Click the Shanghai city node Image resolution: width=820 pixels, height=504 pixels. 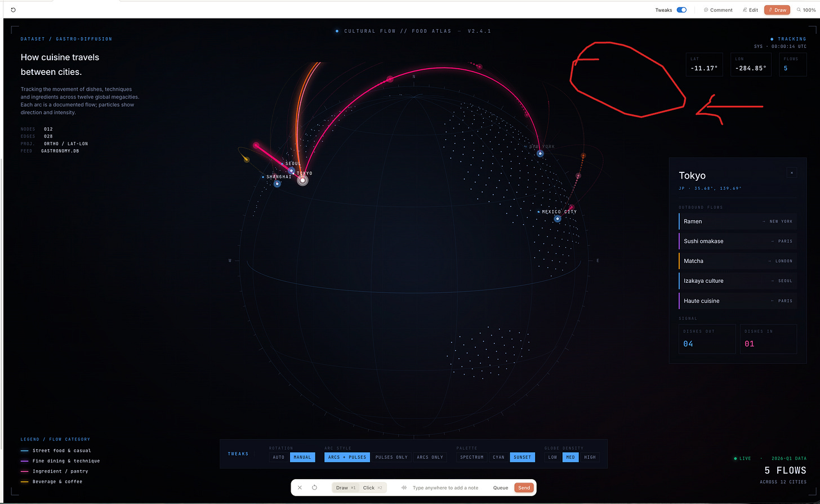(277, 184)
